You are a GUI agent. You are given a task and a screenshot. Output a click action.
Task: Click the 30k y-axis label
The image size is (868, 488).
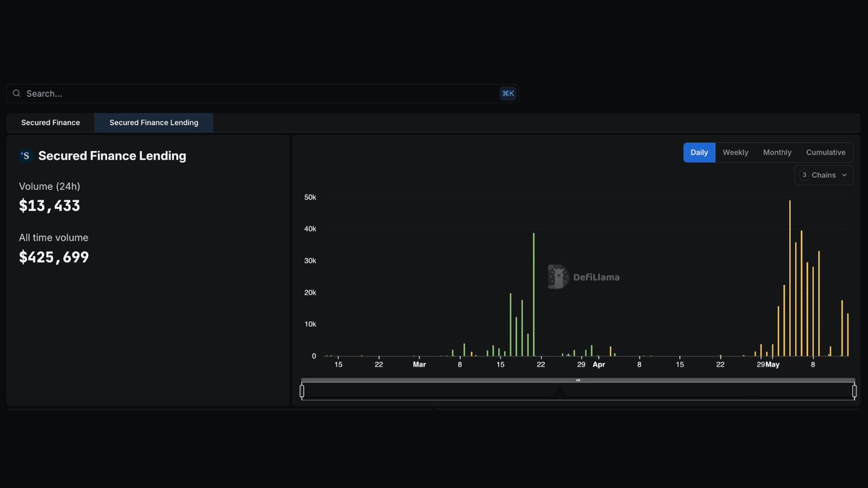(x=310, y=261)
